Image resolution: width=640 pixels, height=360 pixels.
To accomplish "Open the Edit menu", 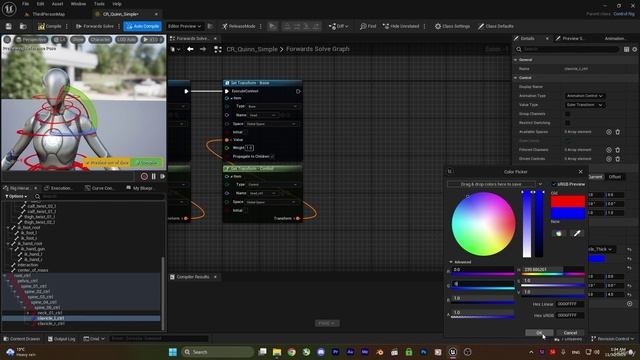I will pos(40,4).
